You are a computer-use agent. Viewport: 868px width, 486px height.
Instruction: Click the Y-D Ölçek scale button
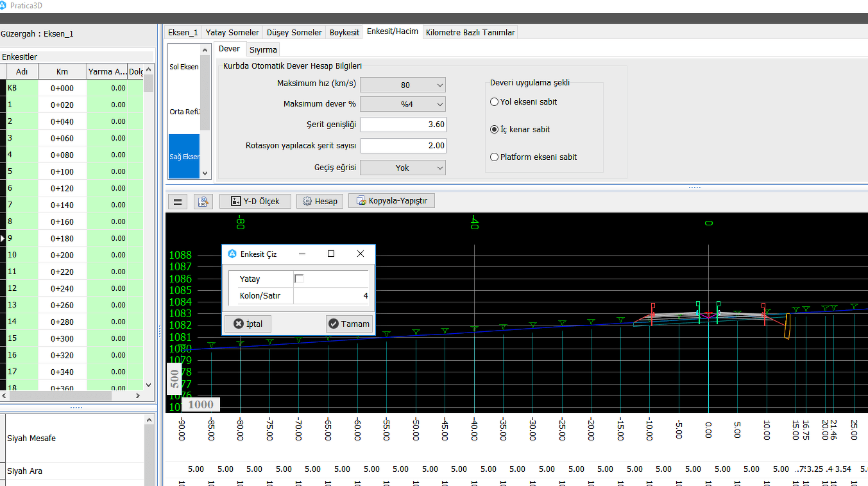(x=255, y=202)
